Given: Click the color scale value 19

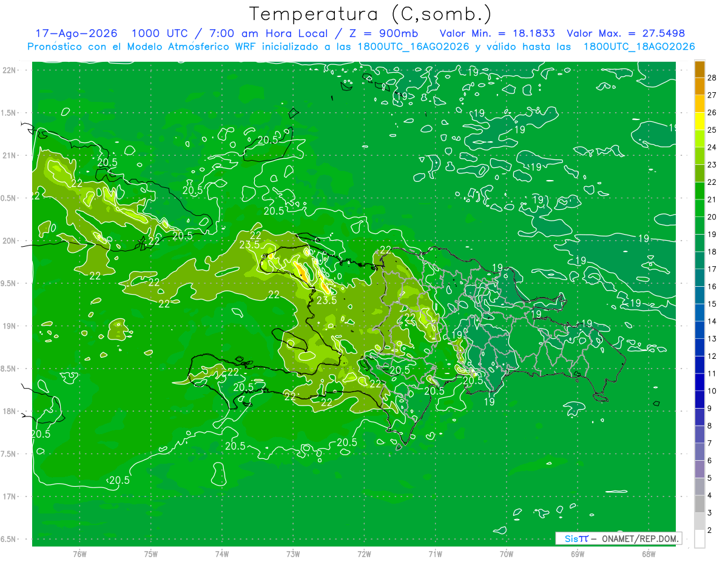Looking at the screenshot, I should [712, 234].
